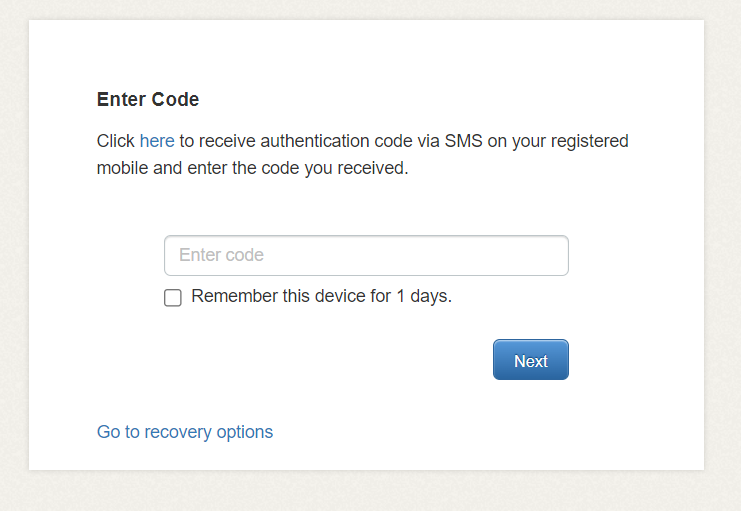Request the SMS authentication code via "here"

157,141
